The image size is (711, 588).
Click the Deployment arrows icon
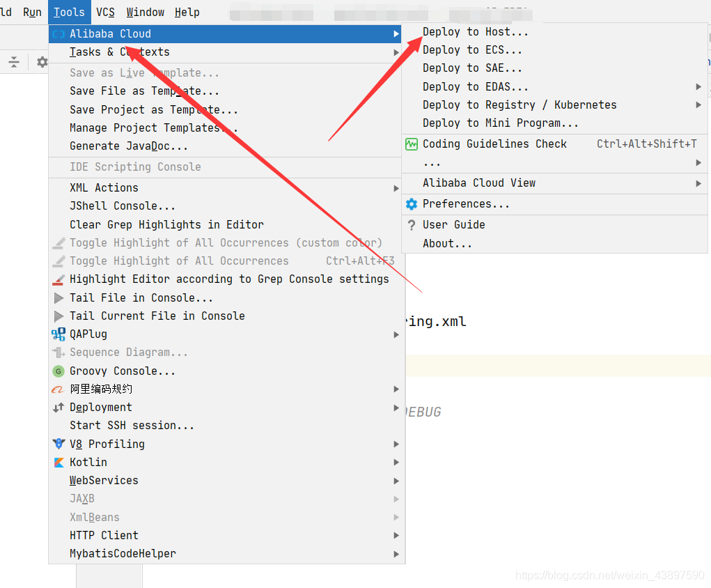point(58,408)
